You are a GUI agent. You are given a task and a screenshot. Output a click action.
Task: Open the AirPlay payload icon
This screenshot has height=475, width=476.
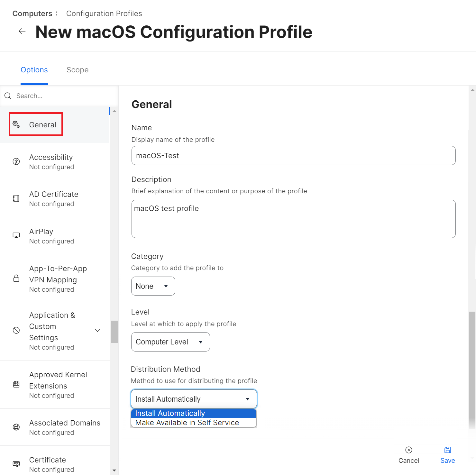[16, 236]
